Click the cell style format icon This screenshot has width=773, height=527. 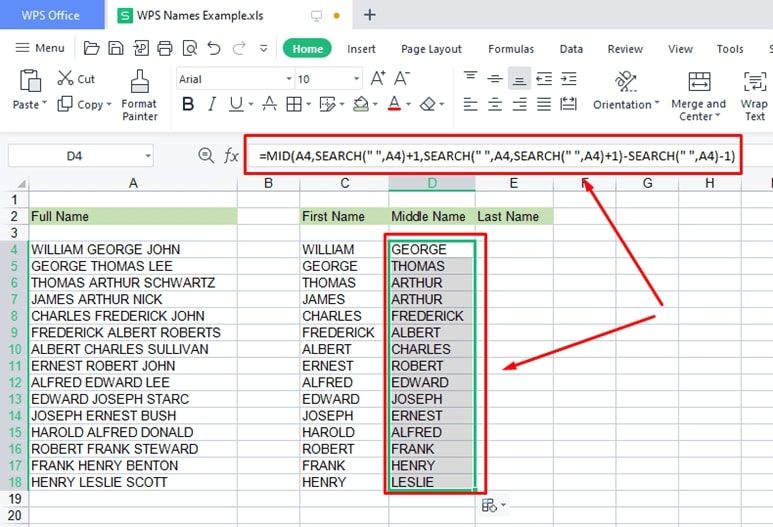pos(327,104)
